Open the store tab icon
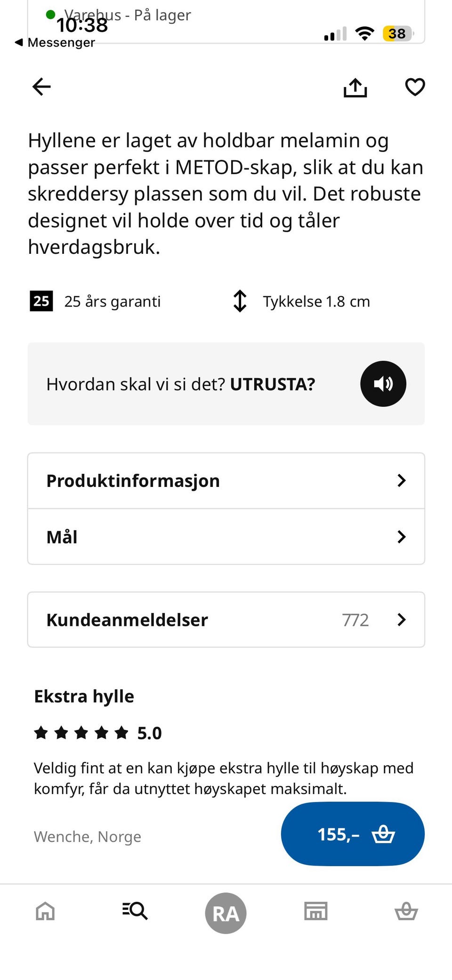The width and height of the screenshot is (452, 980). click(x=316, y=911)
